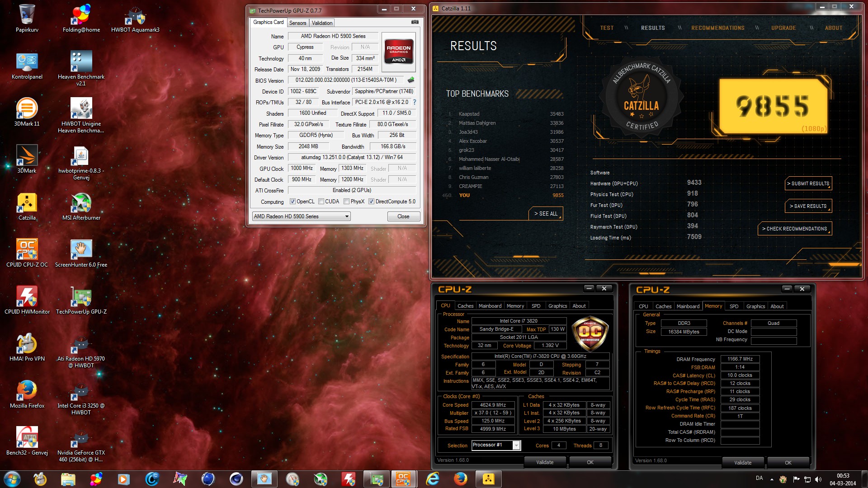This screenshot has width=868, height=488.
Task: Click CHECK RECOMMENDATIONS in Catzilla
Action: tap(795, 229)
